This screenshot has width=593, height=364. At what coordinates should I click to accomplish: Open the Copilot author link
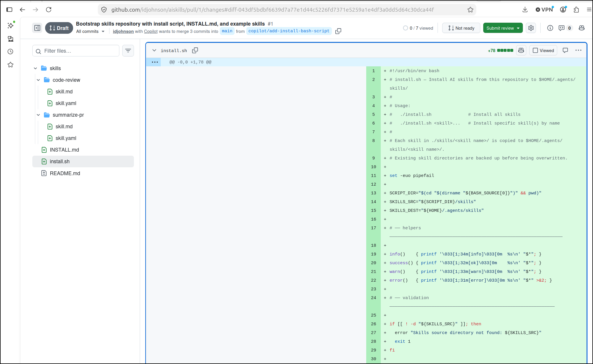tap(151, 31)
